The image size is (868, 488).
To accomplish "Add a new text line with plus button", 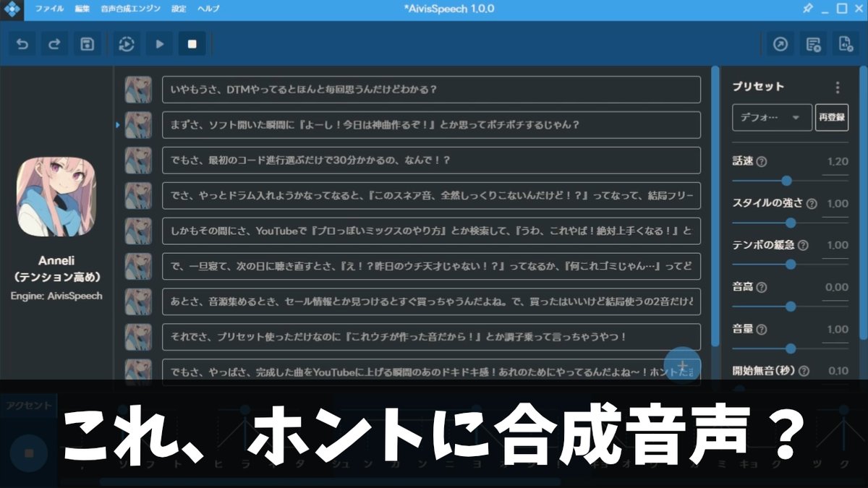I will click(682, 366).
